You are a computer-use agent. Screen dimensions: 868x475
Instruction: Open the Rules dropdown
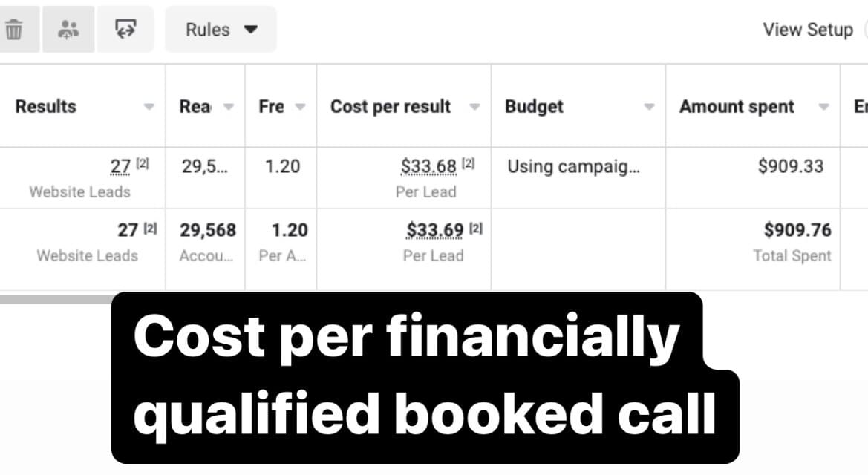pos(221,30)
